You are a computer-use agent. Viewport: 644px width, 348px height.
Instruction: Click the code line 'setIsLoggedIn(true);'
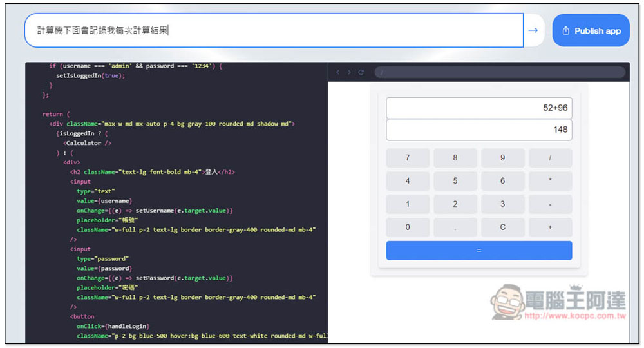click(x=91, y=75)
